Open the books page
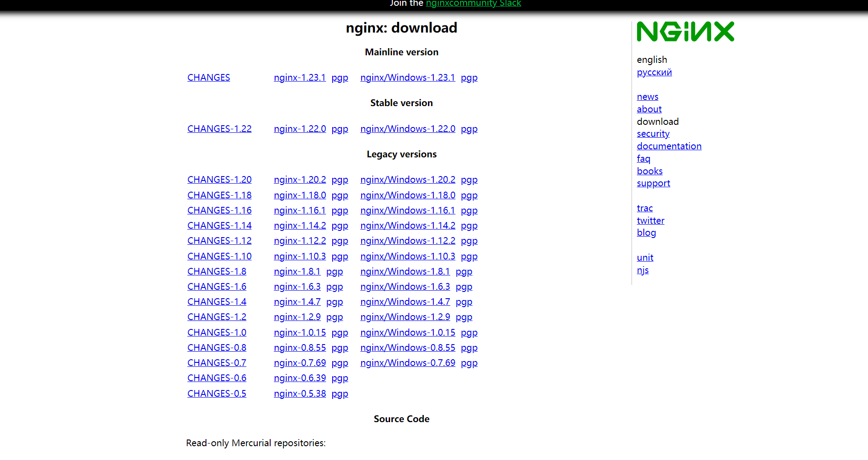 pyautogui.click(x=650, y=171)
